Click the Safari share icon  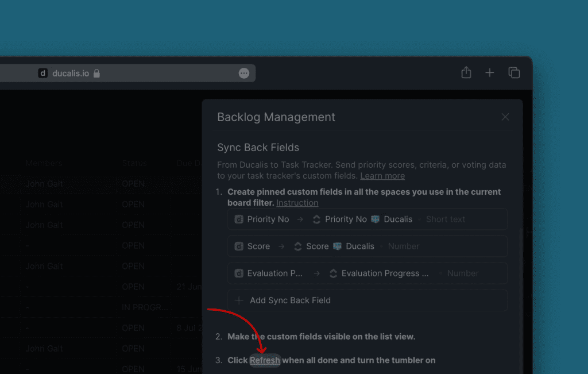(466, 72)
